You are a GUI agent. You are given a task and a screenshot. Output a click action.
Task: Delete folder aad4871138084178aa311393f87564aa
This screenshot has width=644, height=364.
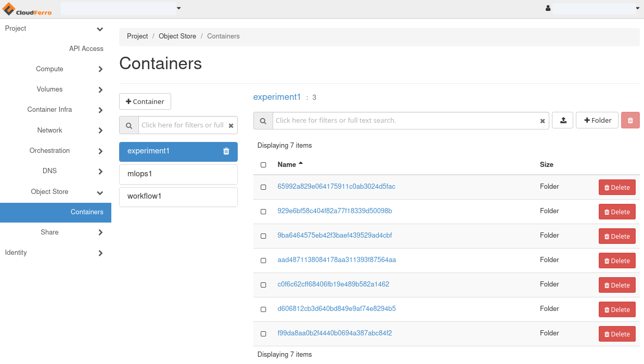(617, 261)
